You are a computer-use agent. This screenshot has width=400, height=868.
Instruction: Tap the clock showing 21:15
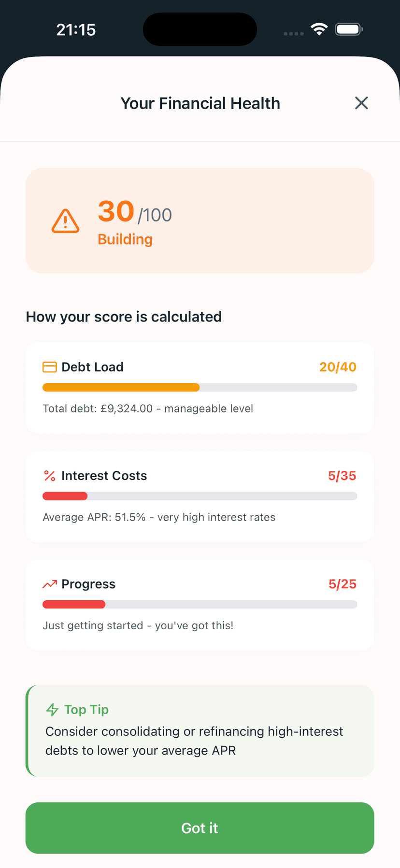pos(75,29)
